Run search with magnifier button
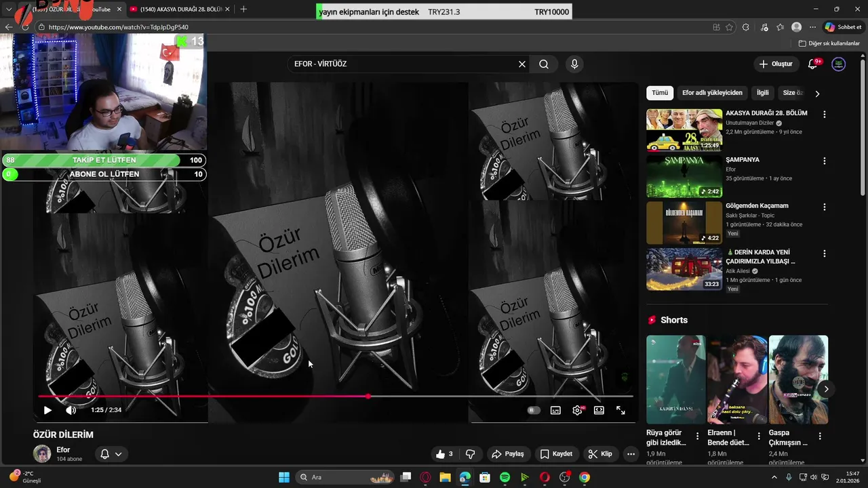Screen dimensions: 868x488 pyautogui.click(x=544, y=64)
